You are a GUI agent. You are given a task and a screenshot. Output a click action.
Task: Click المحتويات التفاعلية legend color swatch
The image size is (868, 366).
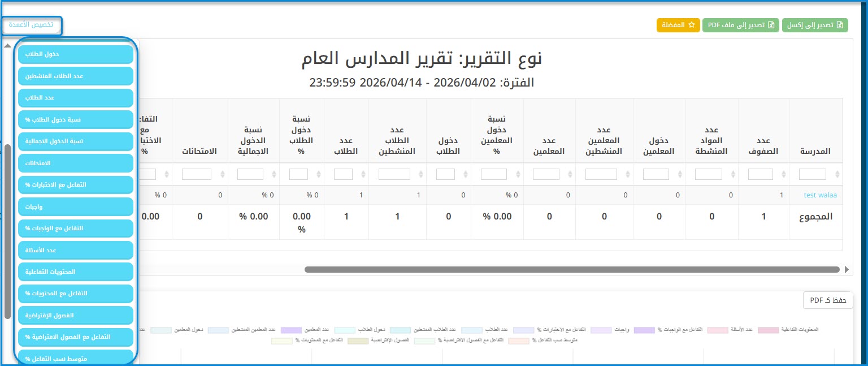(768, 330)
